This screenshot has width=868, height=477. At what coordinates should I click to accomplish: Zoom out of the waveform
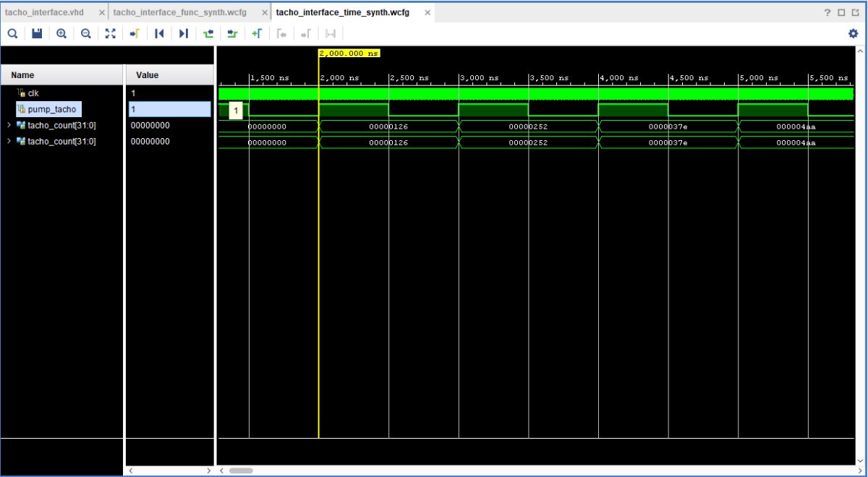(86, 33)
